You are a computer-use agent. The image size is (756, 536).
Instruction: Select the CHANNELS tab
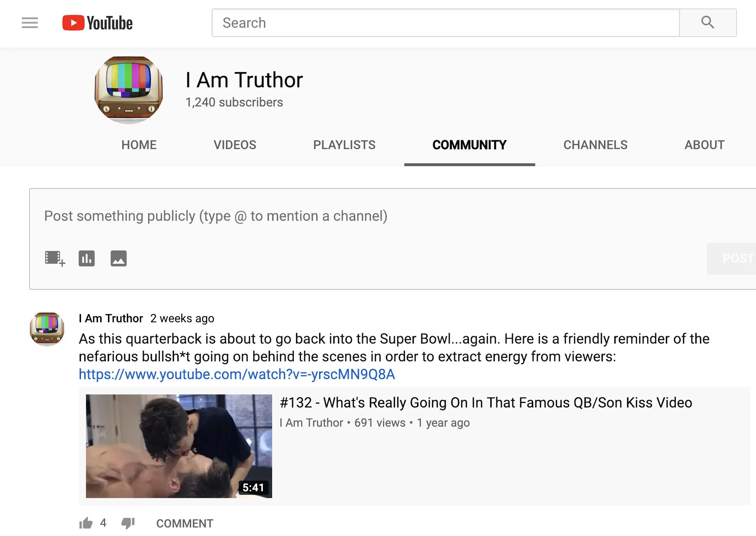tap(595, 145)
